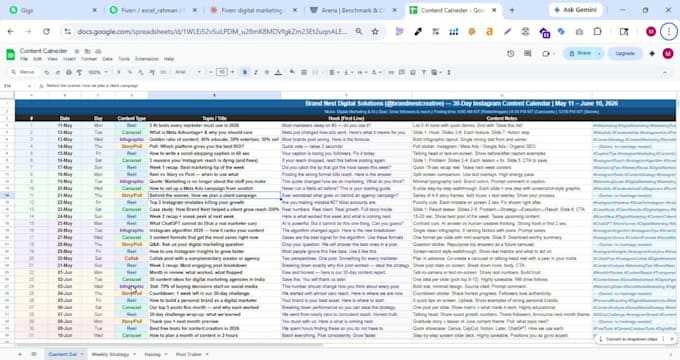Toggle strikethrough formatting
The image size is (680, 360).
[267, 72]
